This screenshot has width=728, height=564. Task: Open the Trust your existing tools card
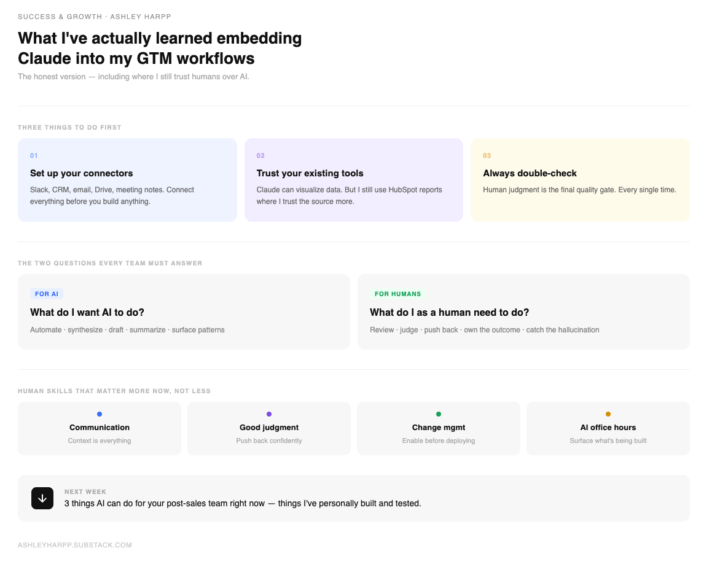pyautogui.click(x=353, y=179)
